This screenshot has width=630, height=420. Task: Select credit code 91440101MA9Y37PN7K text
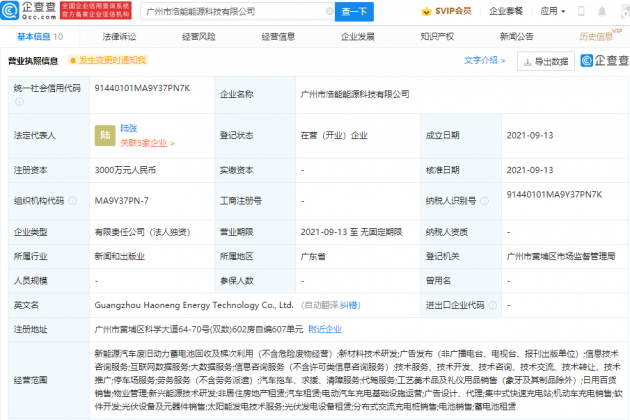click(142, 88)
